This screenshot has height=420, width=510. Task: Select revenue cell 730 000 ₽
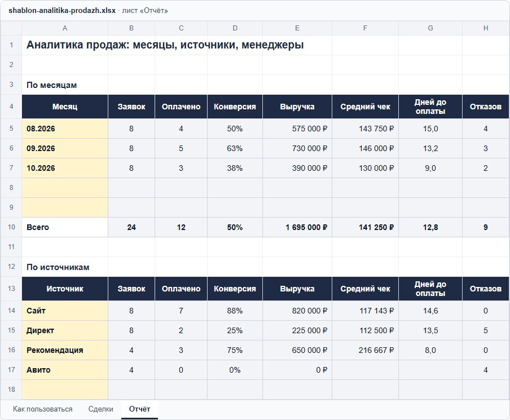(297, 148)
